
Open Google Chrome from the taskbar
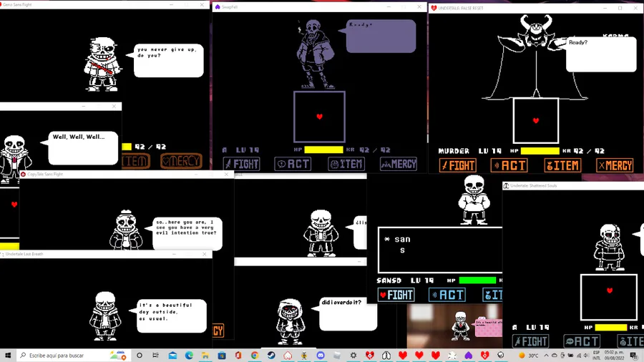click(x=255, y=356)
